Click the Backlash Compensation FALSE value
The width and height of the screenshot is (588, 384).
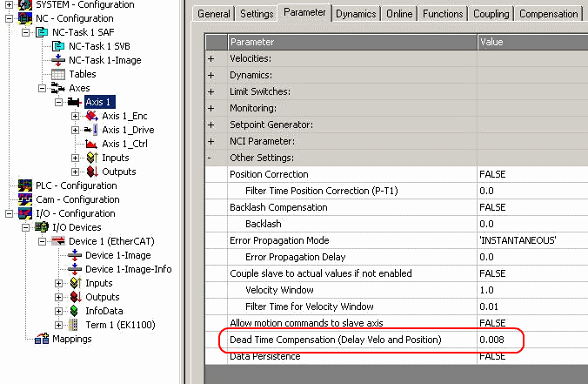(x=492, y=207)
